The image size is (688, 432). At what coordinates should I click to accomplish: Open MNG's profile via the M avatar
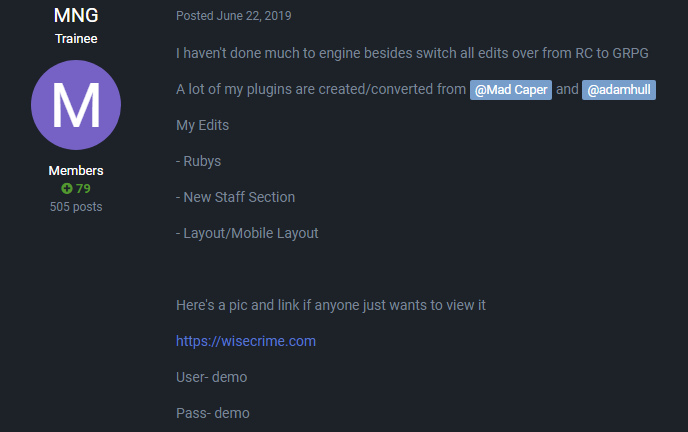(x=76, y=105)
